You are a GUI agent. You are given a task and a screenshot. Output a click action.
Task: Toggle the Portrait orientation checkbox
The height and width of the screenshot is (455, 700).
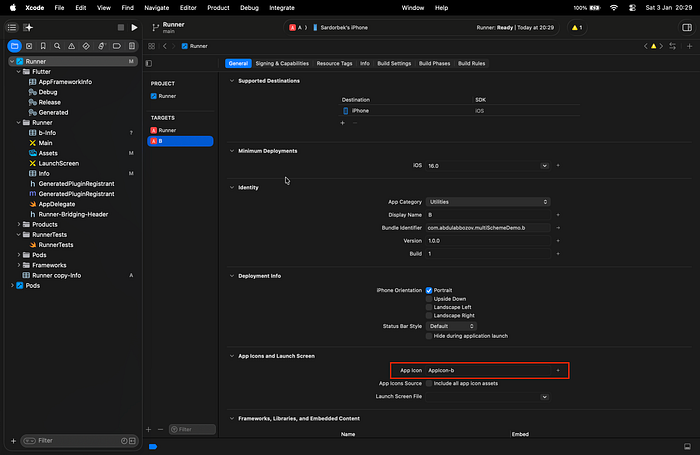click(429, 290)
